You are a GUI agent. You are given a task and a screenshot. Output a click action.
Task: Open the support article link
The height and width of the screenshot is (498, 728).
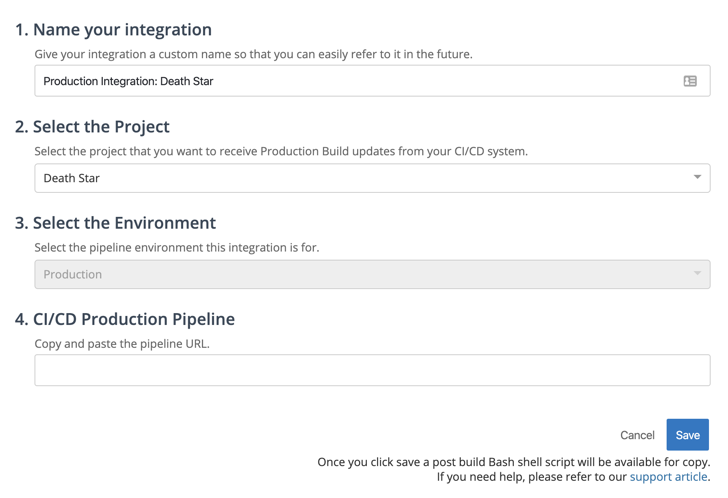(668, 477)
